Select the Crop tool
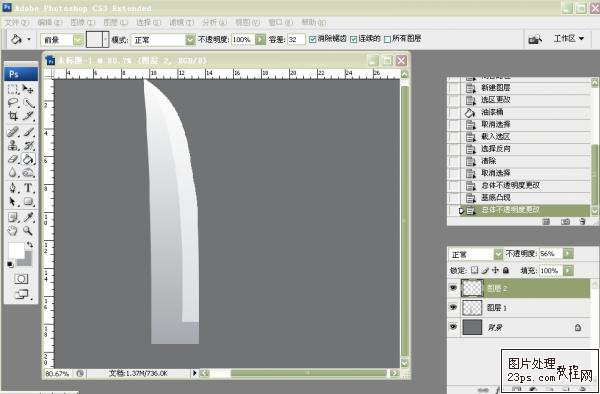The height and width of the screenshot is (394, 600). pyautogui.click(x=13, y=116)
